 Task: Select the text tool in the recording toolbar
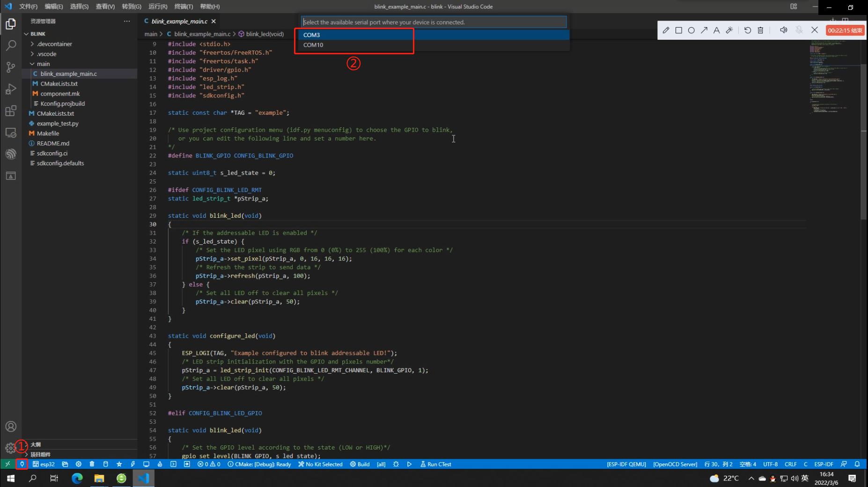coord(716,30)
